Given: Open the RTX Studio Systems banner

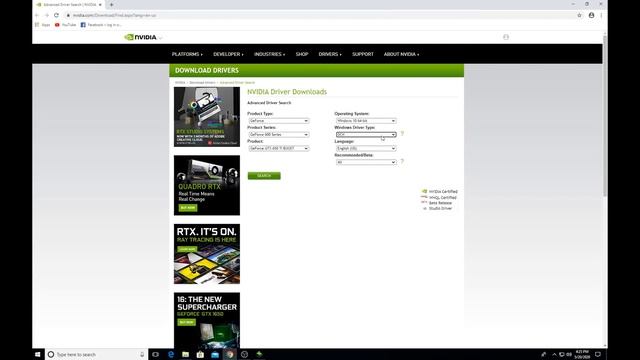Looking at the screenshot, I should pyautogui.click(x=207, y=117).
